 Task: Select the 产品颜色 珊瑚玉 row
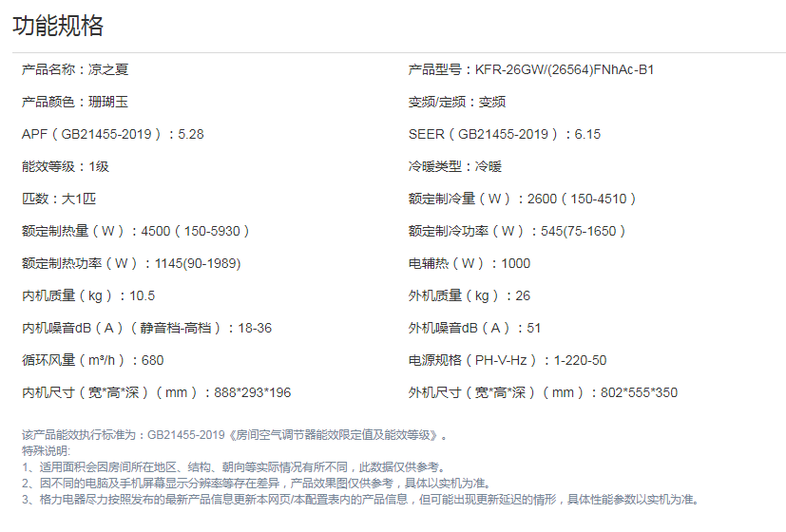coord(74,102)
